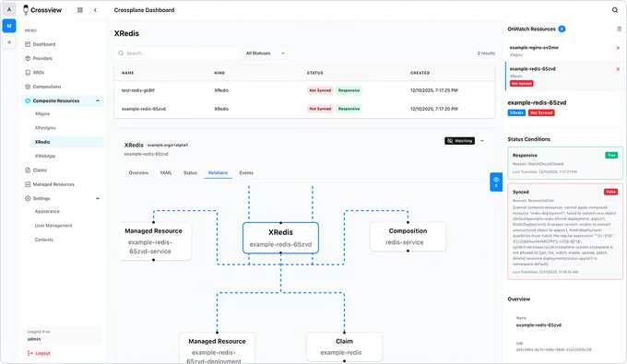
Task: Click the admin logged-in user box
Action: 63,335
